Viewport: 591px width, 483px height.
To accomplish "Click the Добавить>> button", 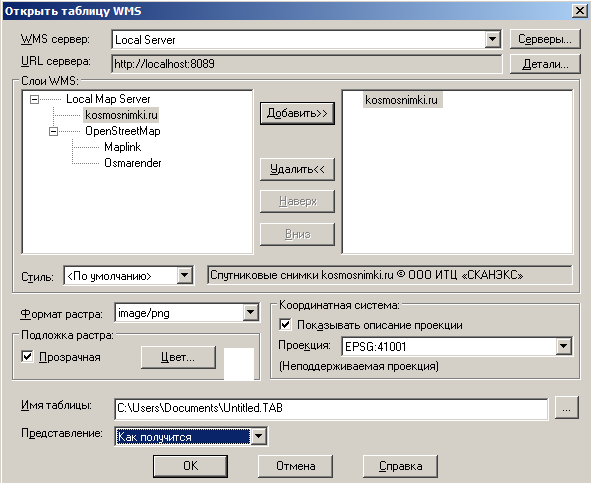I will pyautogui.click(x=297, y=113).
